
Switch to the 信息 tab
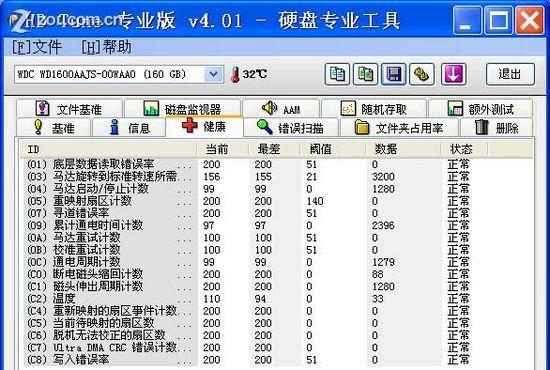pyautogui.click(x=128, y=128)
